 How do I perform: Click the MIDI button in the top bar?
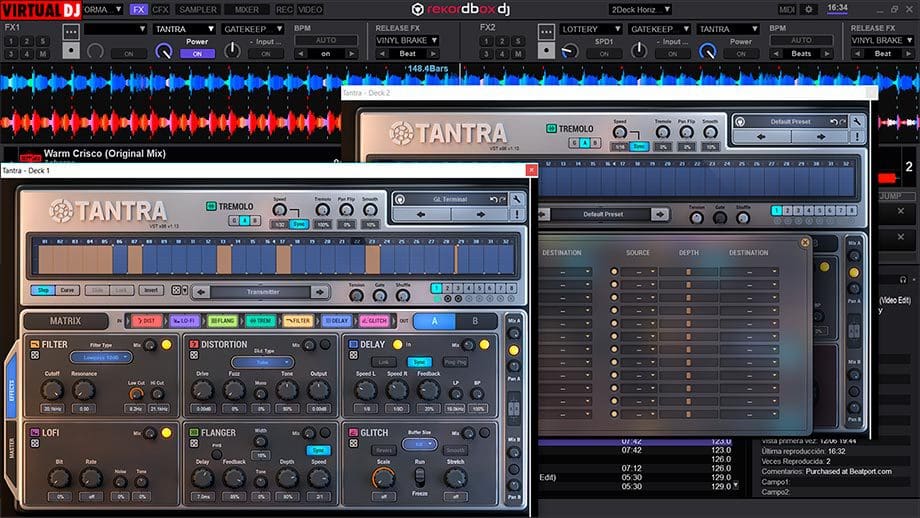pos(787,9)
